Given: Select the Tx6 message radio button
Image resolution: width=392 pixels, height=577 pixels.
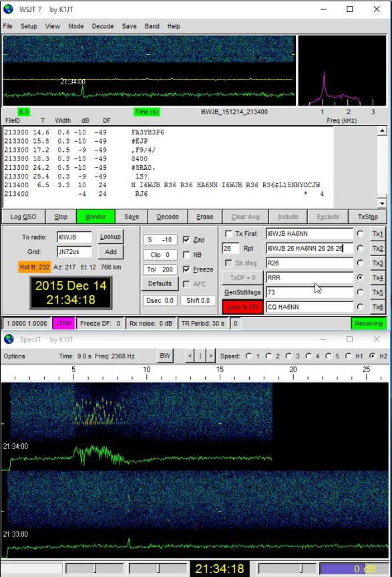Looking at the screenshot, I should click(360, 307).
